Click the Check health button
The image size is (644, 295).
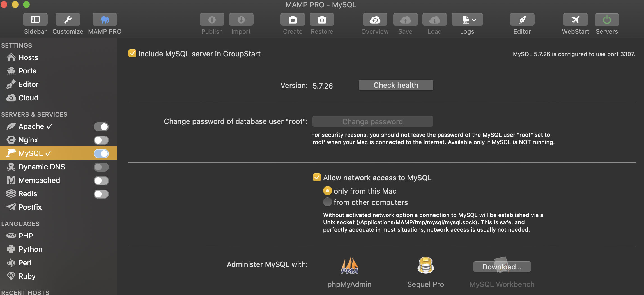(396, 85)
